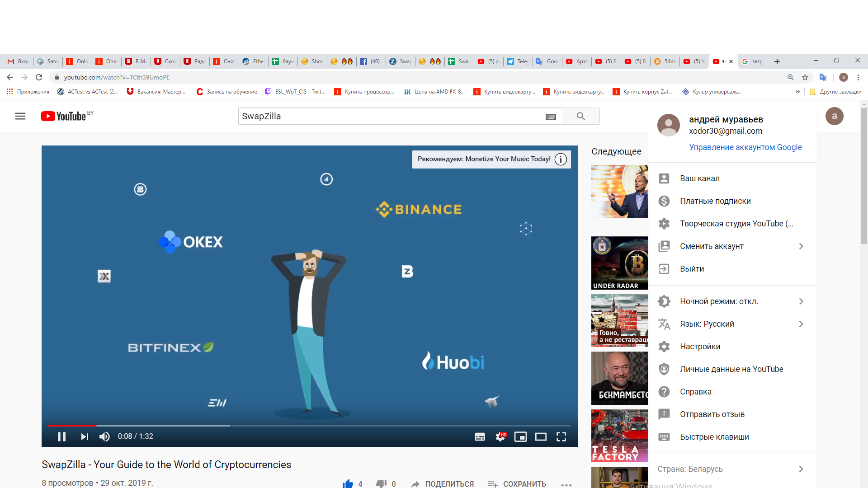
Task: Open Google Translate extension icon
Action: [823, 77]
